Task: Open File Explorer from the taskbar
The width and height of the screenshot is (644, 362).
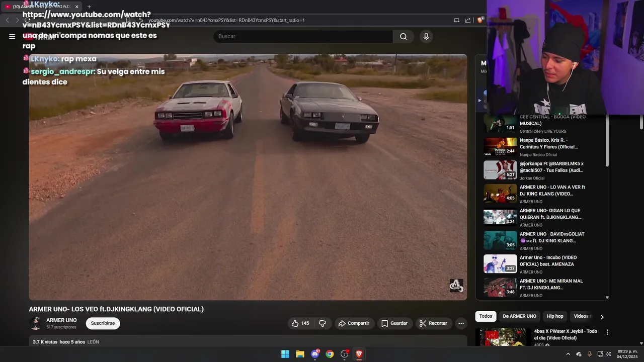Action: point(300,354)
